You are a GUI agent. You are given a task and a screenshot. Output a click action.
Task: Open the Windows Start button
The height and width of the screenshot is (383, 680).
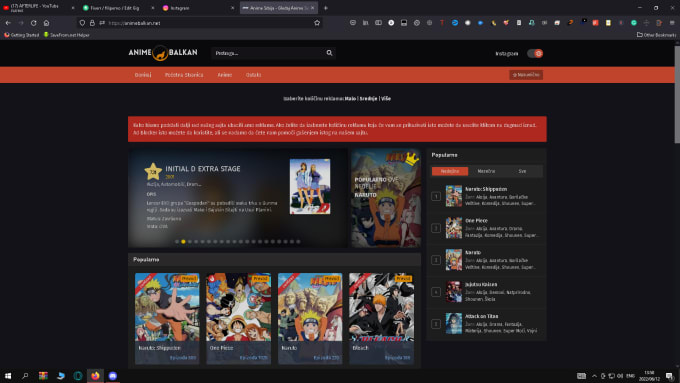(x=8, y=376)
